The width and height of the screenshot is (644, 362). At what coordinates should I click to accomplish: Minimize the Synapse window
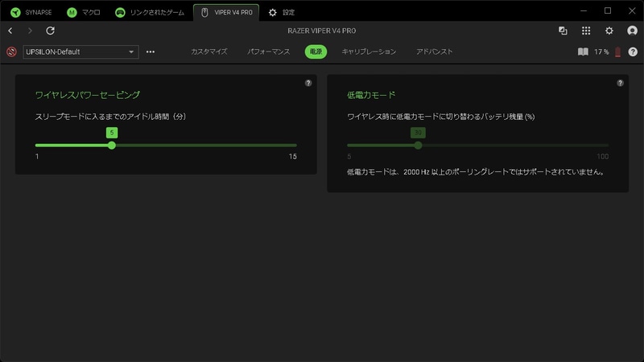[x=584, y=11]
